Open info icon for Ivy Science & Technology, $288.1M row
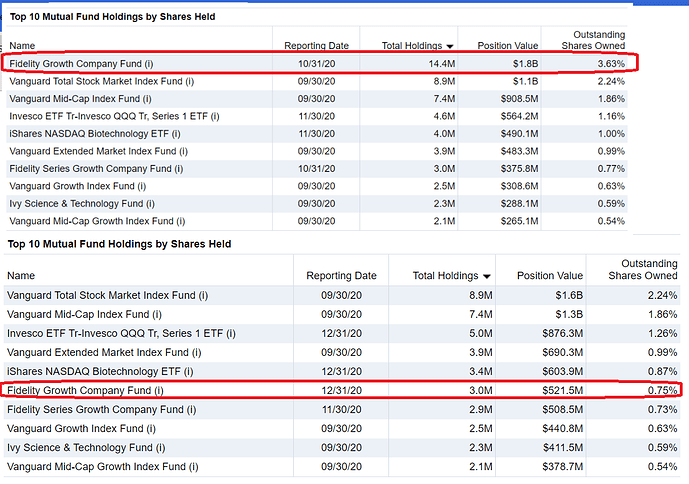Screen dimensions: 689x484 [150, 204]
